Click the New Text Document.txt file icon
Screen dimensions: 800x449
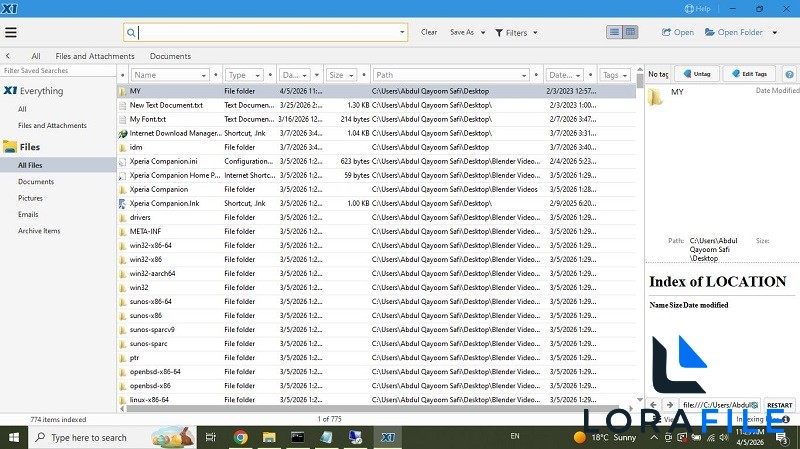pyautogui.click(x=122, y=106)
